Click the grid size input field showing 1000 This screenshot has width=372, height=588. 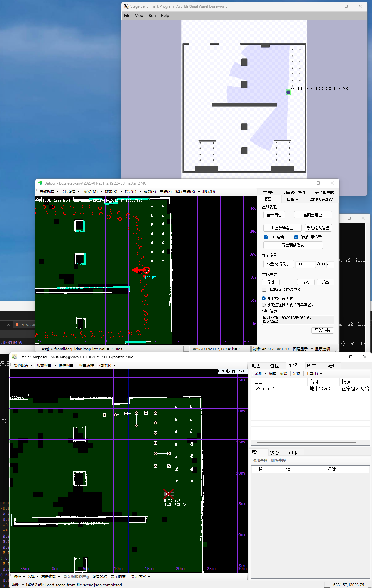pos(305,264)
